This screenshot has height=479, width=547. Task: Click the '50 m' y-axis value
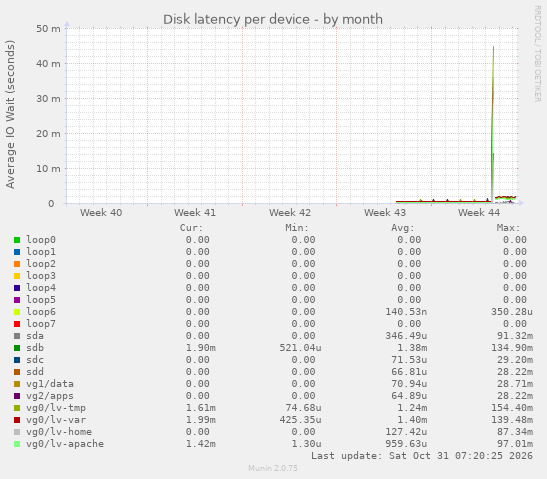coord(48,29)
